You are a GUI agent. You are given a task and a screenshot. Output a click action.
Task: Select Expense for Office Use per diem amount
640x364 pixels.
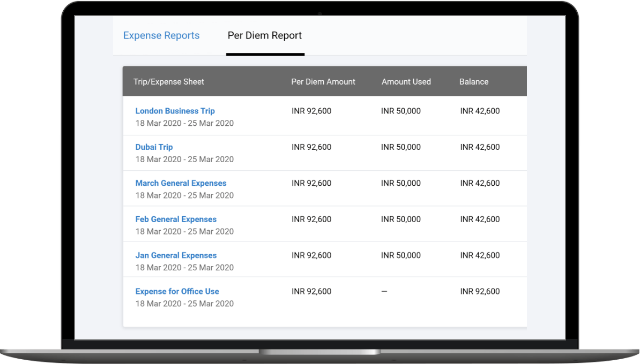[311, 291]
